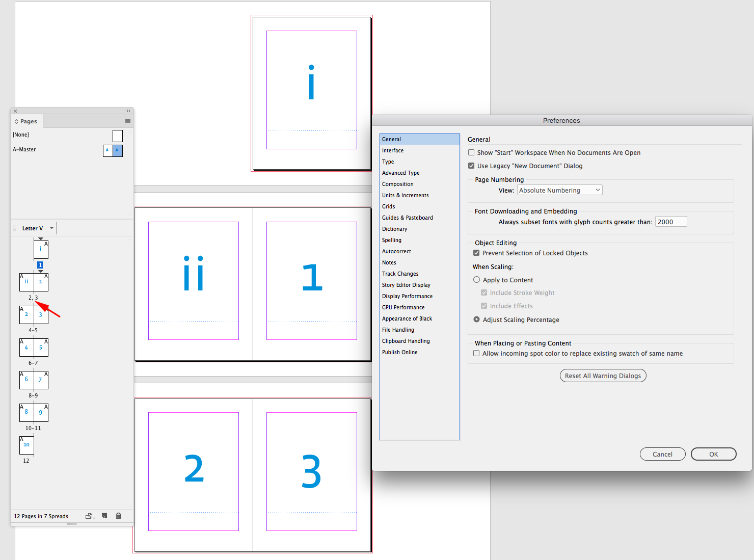Select the Apply to Content radio button
754x560 pixels.
[x=477, y=279]
